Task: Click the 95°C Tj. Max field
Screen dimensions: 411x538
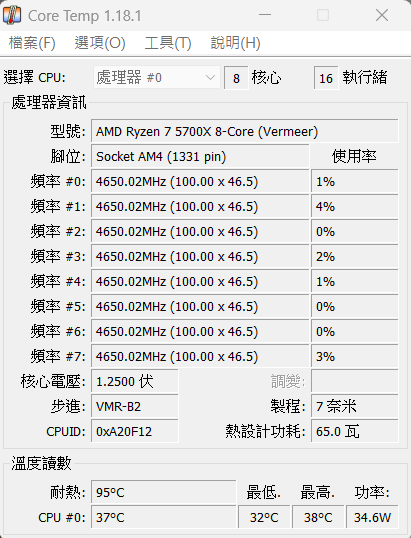Action: (164, 492)
